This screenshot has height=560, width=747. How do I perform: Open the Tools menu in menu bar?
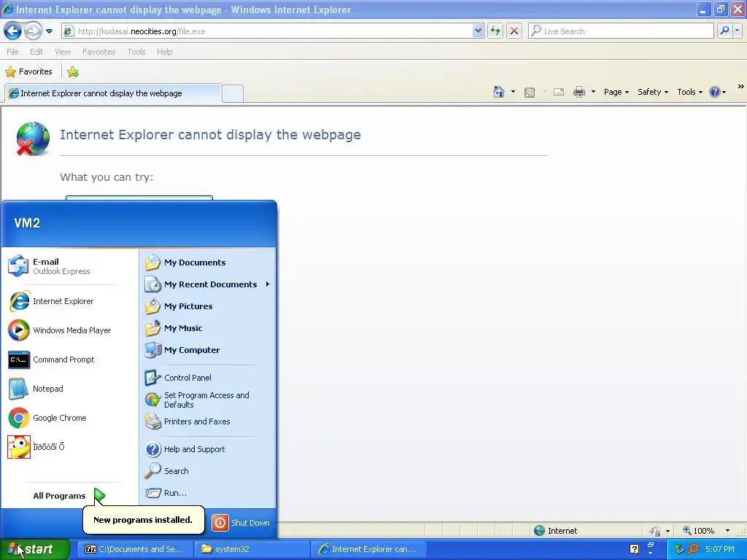pyautogui.click(x=136, y=52)
